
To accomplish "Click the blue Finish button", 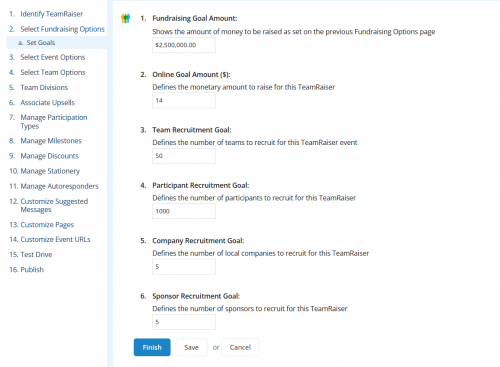I will [152, 347].
